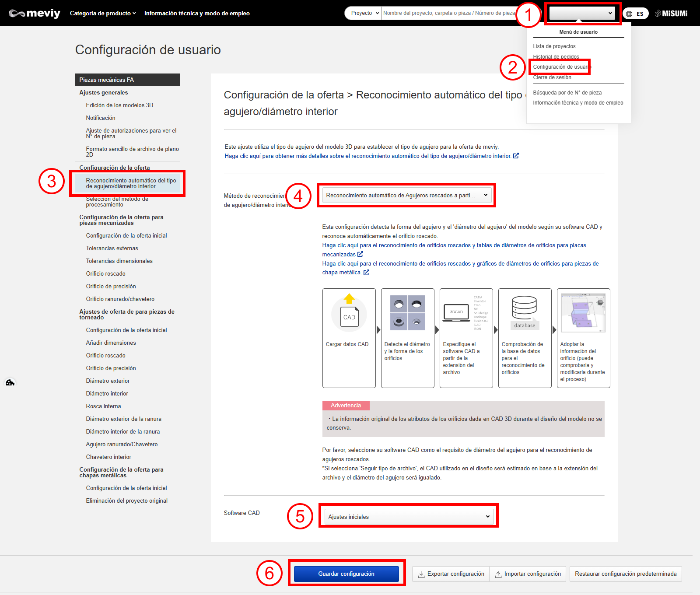Click Guardar configuración button

pyautogui.click(x=346, y=574)
